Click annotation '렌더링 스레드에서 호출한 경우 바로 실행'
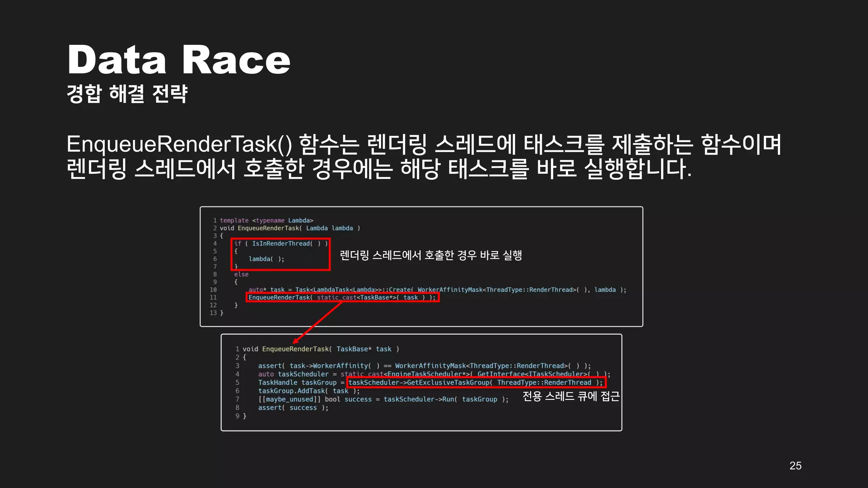This screenshot has height=488, width=868. (431, 255)
